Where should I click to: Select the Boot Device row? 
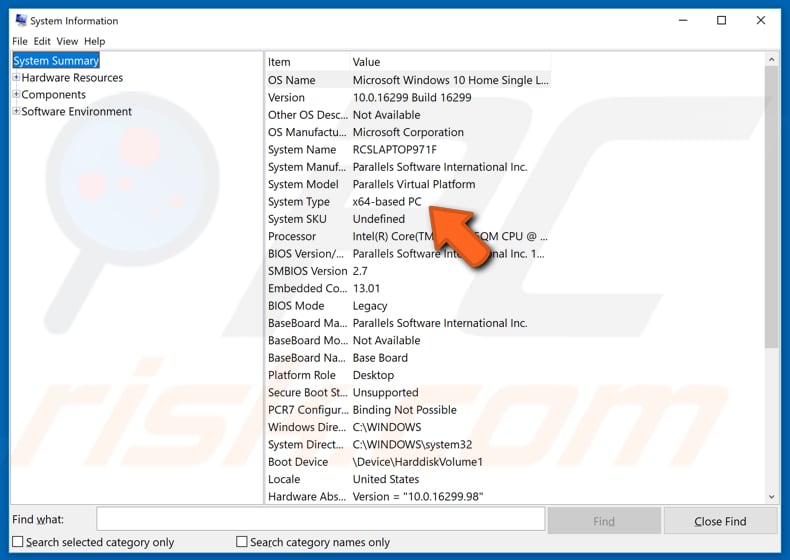point(408,462)
